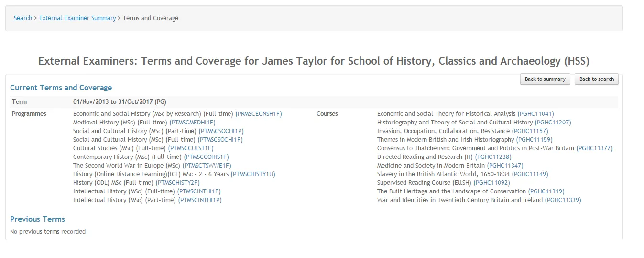Open programme code PTMSCHISTY2F
644x258 pixels.
pos(178,183)
